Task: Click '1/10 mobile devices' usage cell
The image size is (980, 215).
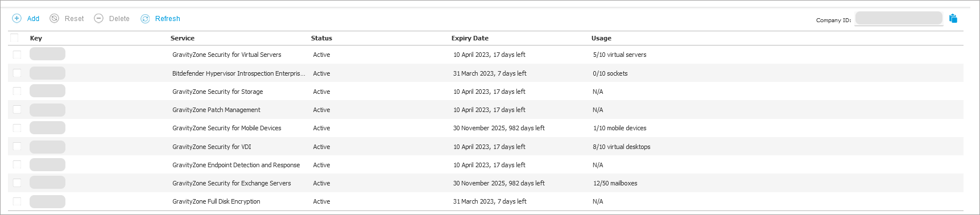Action: (619, 128)
